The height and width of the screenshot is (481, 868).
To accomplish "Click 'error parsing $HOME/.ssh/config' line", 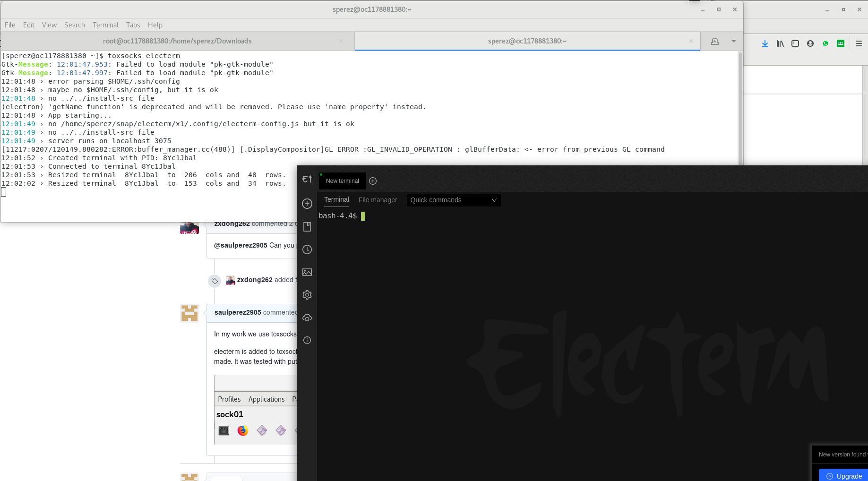I will 114,81.
